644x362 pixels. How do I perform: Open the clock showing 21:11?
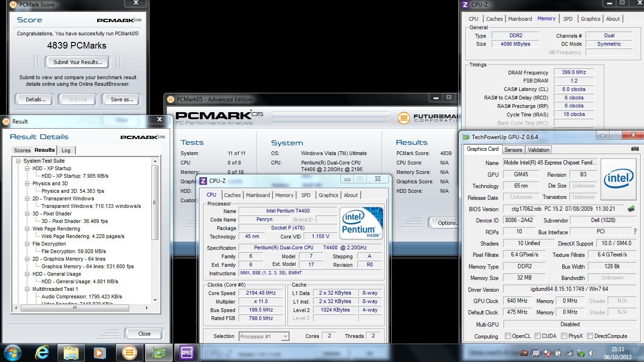[x=617, y=353]
